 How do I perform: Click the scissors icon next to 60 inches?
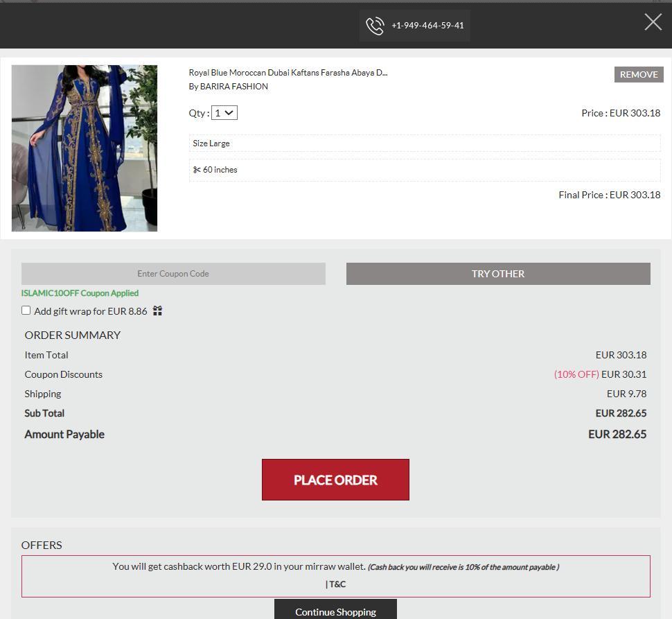197,170
